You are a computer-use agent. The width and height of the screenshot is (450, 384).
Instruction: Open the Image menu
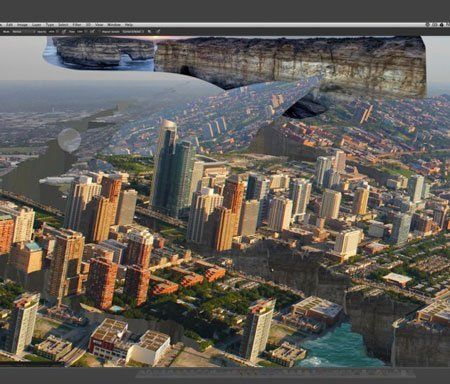(x=22, y=25)
